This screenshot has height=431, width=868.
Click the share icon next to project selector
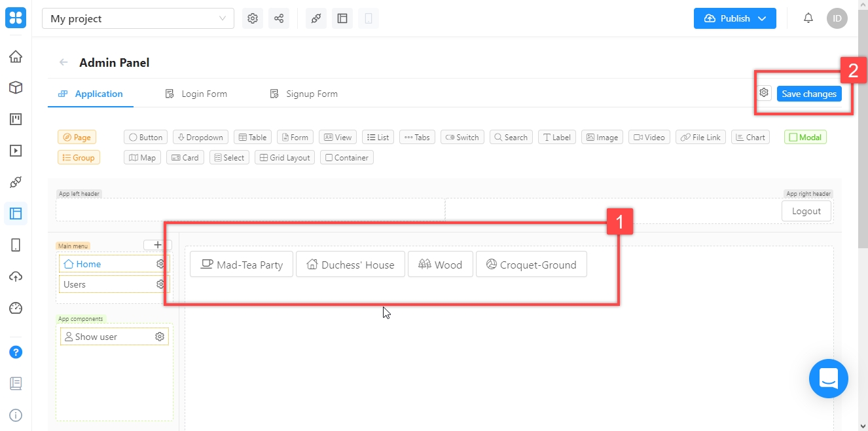(x=279, y=18)
